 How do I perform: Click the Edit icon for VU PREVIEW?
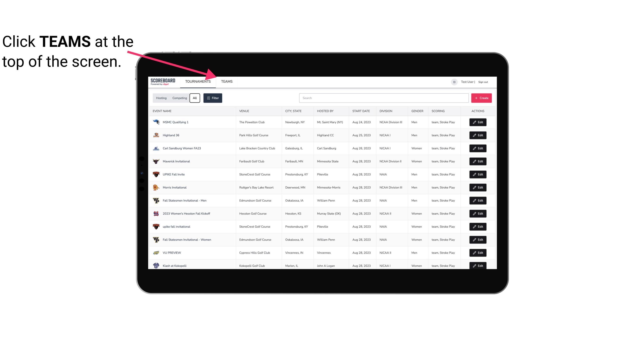[478, 252]
